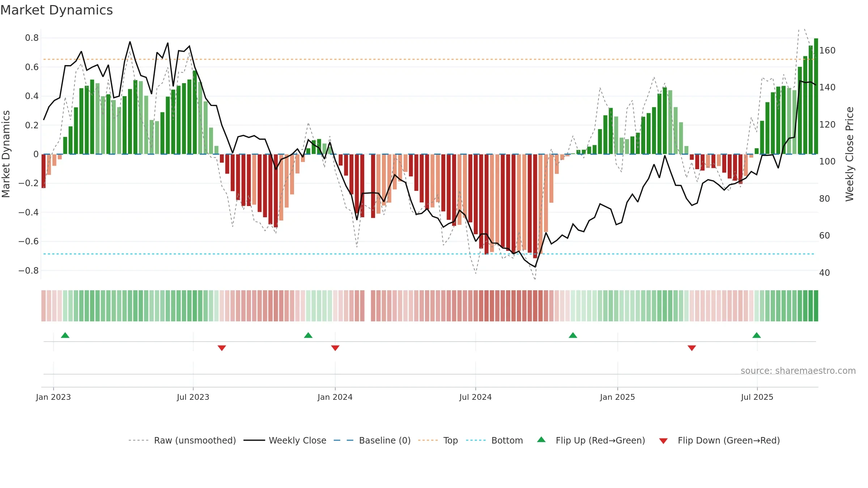This screenshot has width=868, height=488.
Task: Click the 120 right axis price label
Action: (827, 124)
